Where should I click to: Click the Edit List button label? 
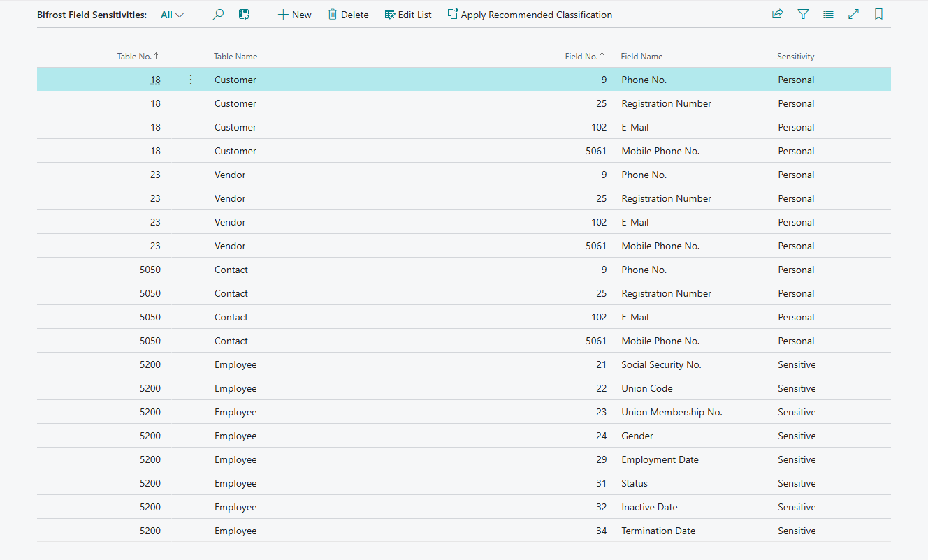tap(415, 15)
